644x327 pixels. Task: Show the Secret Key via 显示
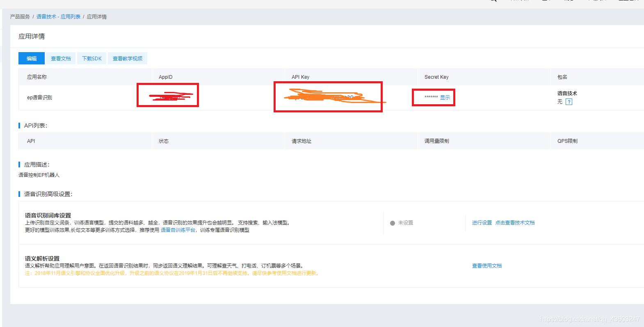click(445, 98)
